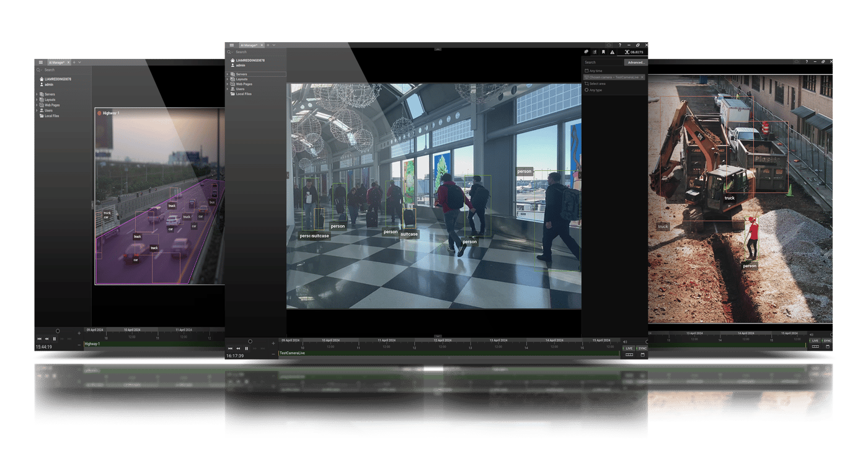Mute the volume in TestCameraLive window

click(625, 341)
